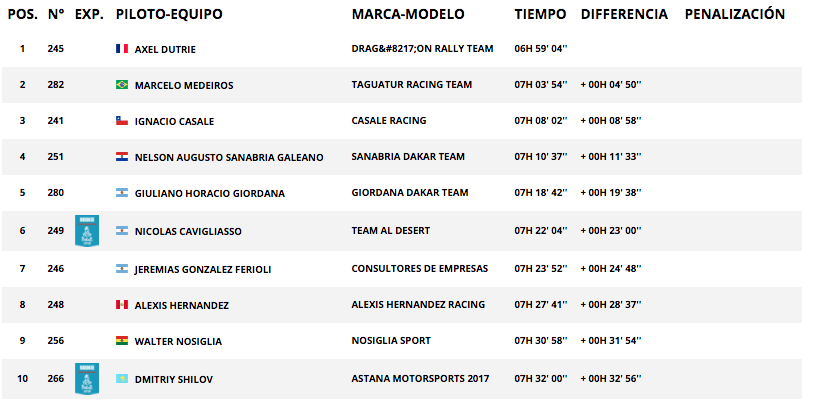Click the POS. column header

point(23,15)
